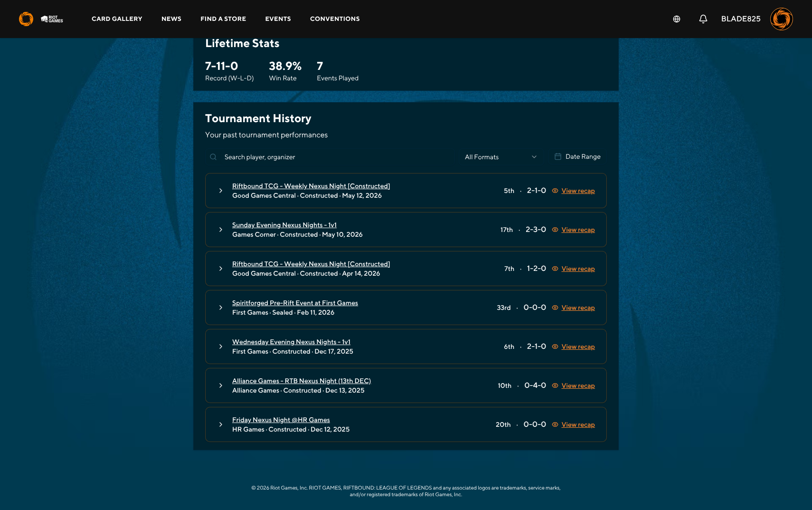
Task: Click 'Your past tournament performances' subtitle
Action: [x=266, y=135]
